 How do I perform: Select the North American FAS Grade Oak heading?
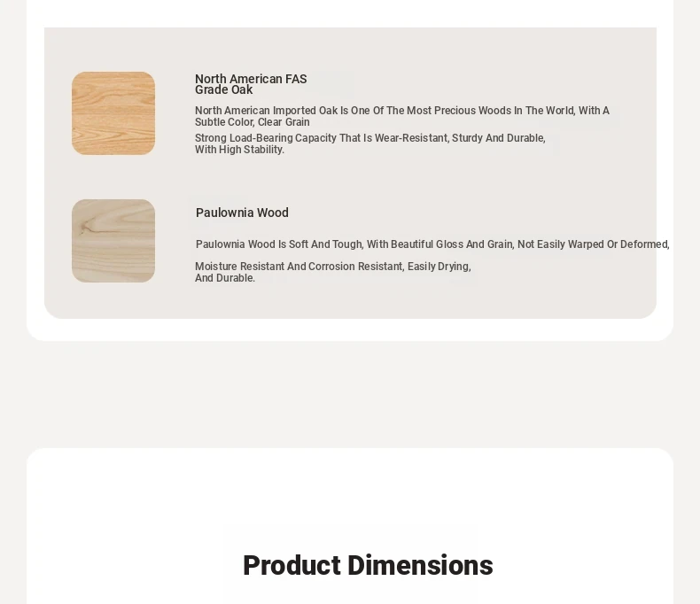251,84
